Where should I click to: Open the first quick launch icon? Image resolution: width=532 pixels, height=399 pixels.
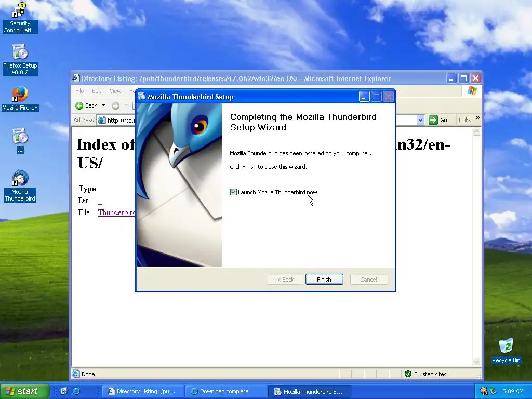(x=64, y=391)
